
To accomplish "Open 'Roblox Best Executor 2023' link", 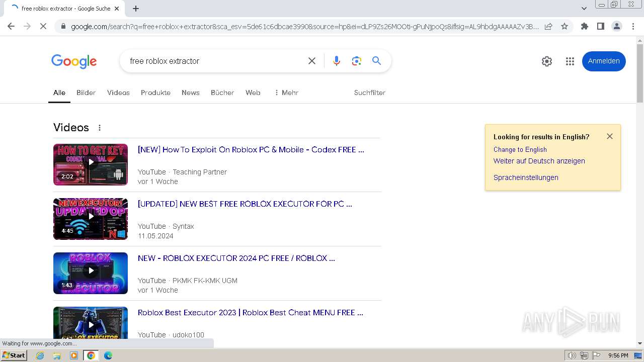I will click(x=251, y=312).
